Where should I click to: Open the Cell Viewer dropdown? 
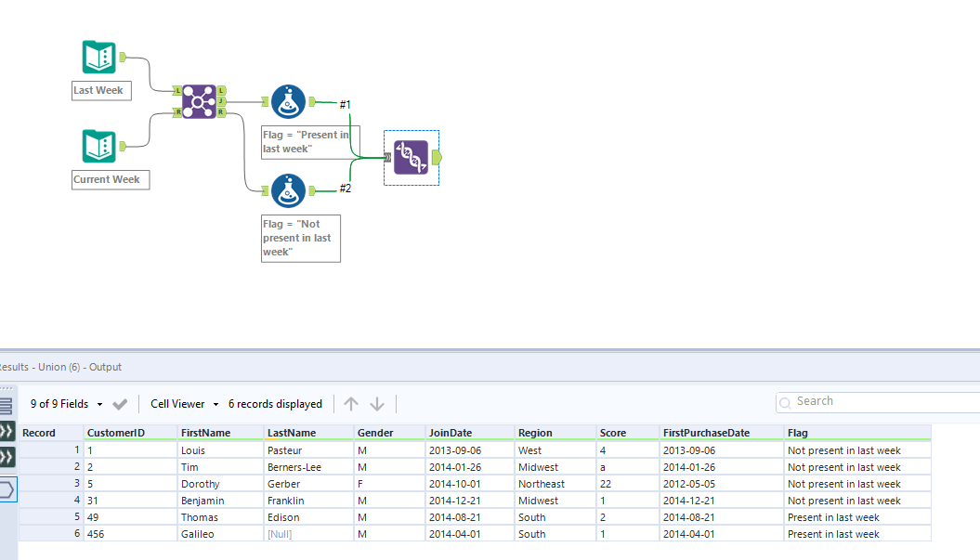182,403
